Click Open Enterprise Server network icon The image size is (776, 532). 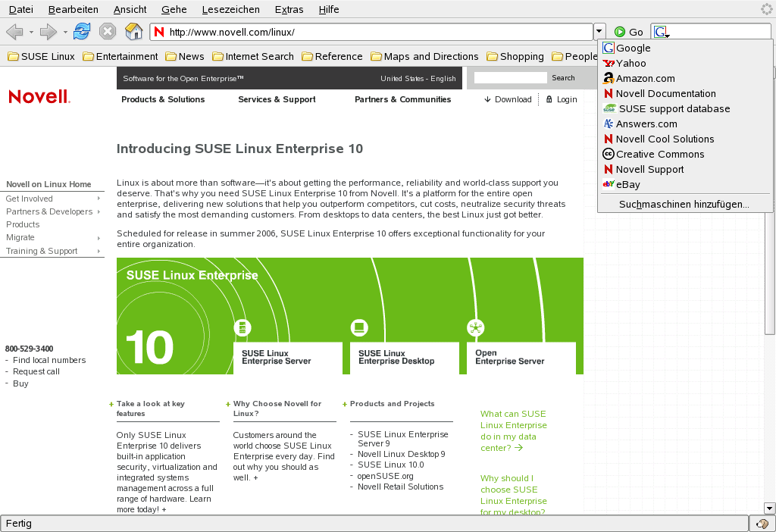tap(476, 327)
